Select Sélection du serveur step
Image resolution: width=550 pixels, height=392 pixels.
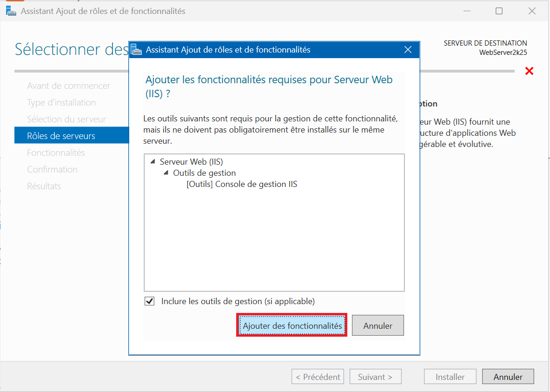[x=66, y=119]
